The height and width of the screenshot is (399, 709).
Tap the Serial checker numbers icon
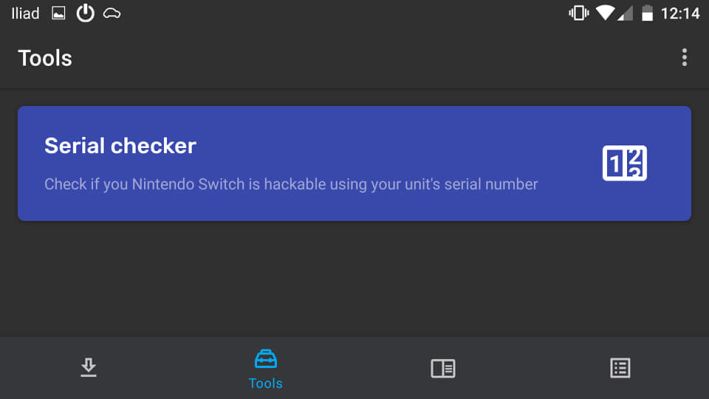(624, 163)
